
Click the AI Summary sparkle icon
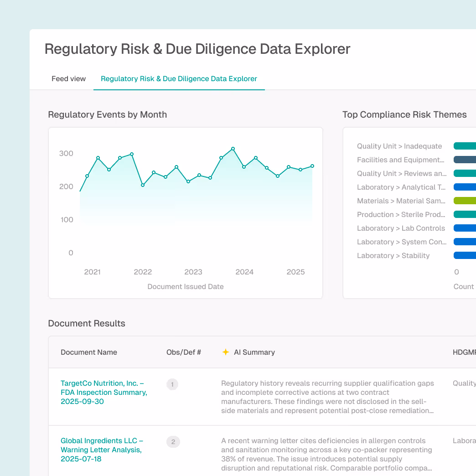(x=226, y=352)
